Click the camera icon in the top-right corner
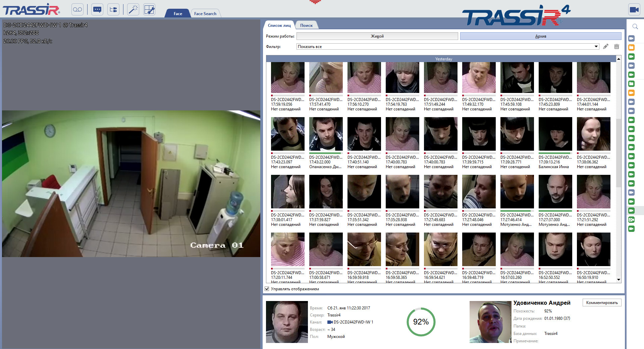 click(634, 9)
